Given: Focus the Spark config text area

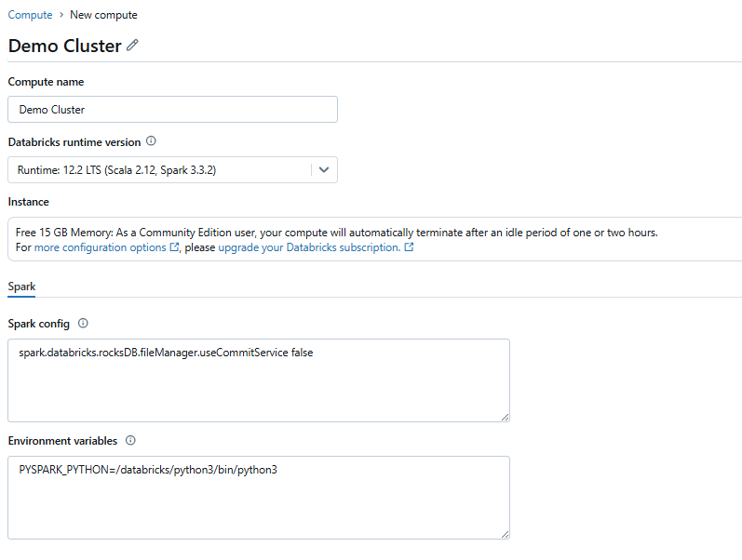Looking at the screenshot, I should point(259,380).
